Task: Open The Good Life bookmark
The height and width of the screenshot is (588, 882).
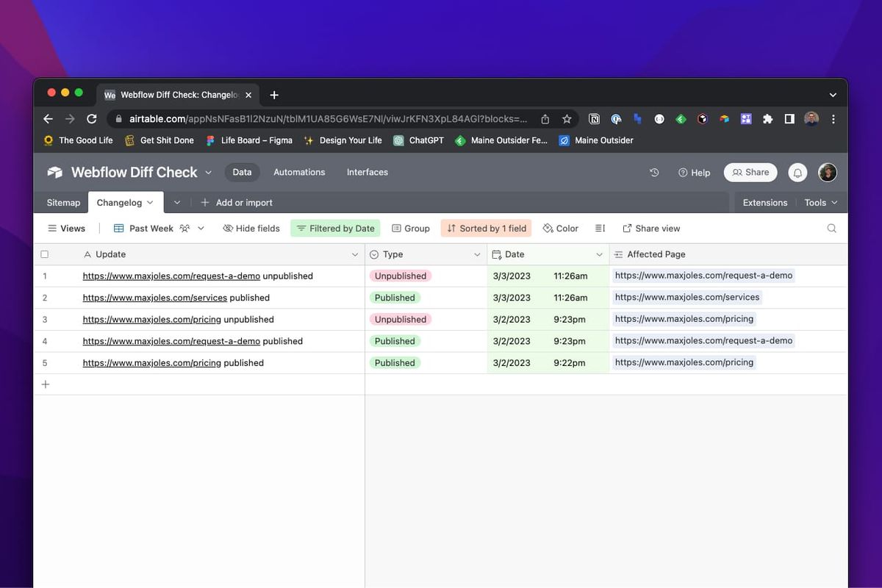Action: (x=78, y=140)
